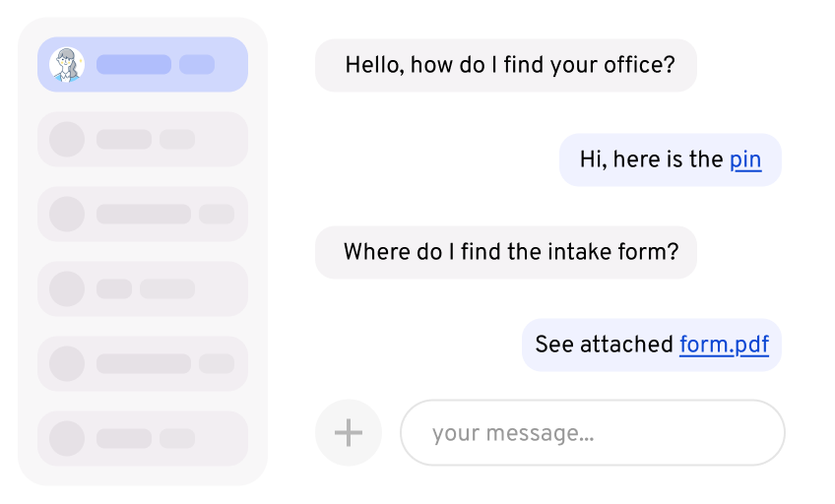Click the last contact's gray avatar placeholder
Viewport: 835px width, 504px height.
point(67,439)
